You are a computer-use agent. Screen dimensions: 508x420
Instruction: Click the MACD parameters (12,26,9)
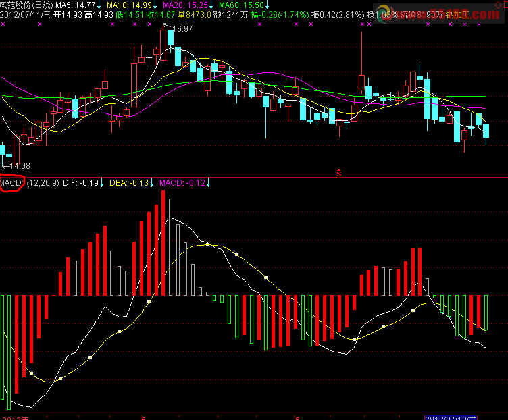pos(43,183)
